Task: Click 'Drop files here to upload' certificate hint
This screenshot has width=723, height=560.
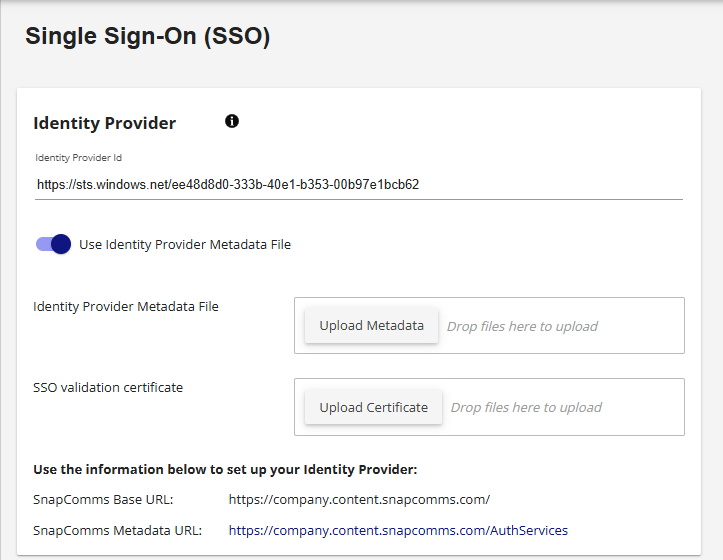Action: [x=526, y=407]
